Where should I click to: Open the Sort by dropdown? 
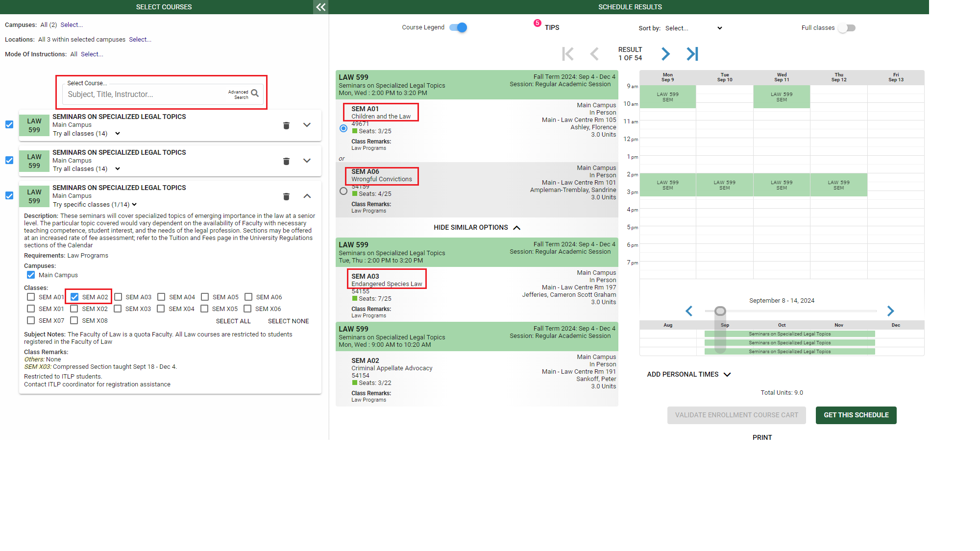pos(693,28)
